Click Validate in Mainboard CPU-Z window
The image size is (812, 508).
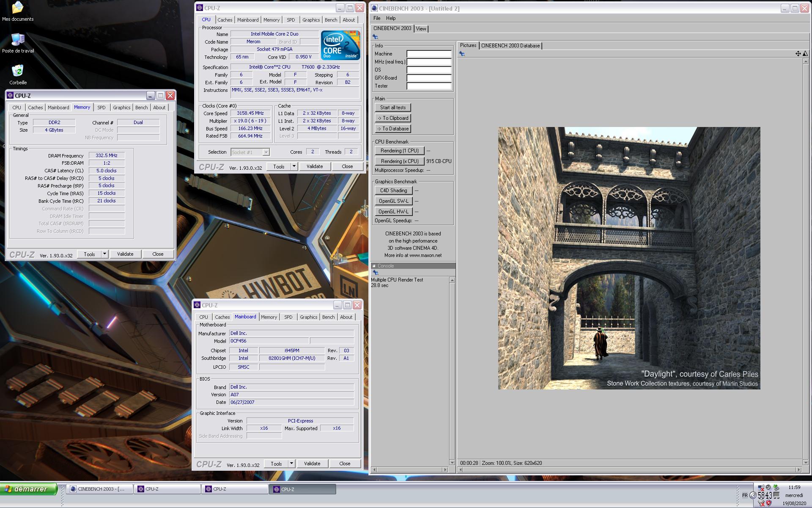pyautogui.click(x=312, y=464)
